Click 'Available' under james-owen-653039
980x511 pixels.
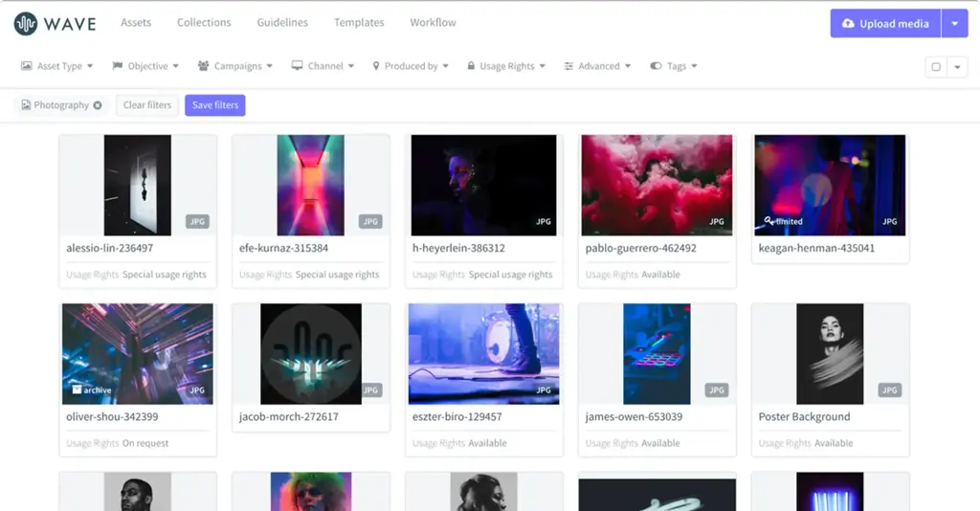(660, 443)
